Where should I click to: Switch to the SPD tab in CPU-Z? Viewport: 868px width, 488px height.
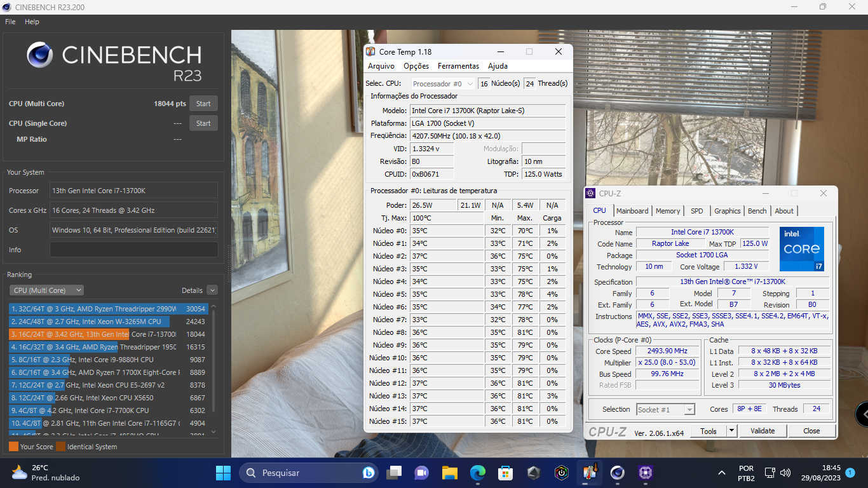click(x=697, y=211)
